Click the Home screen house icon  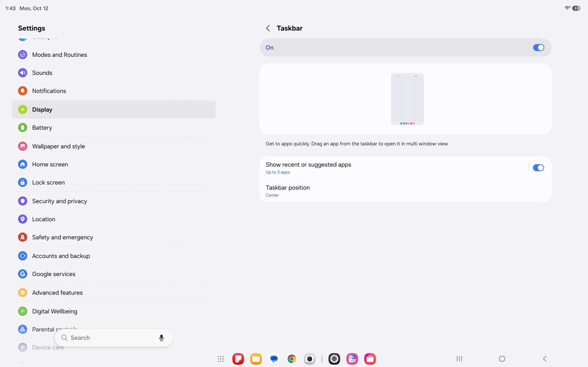click(23, 164)
